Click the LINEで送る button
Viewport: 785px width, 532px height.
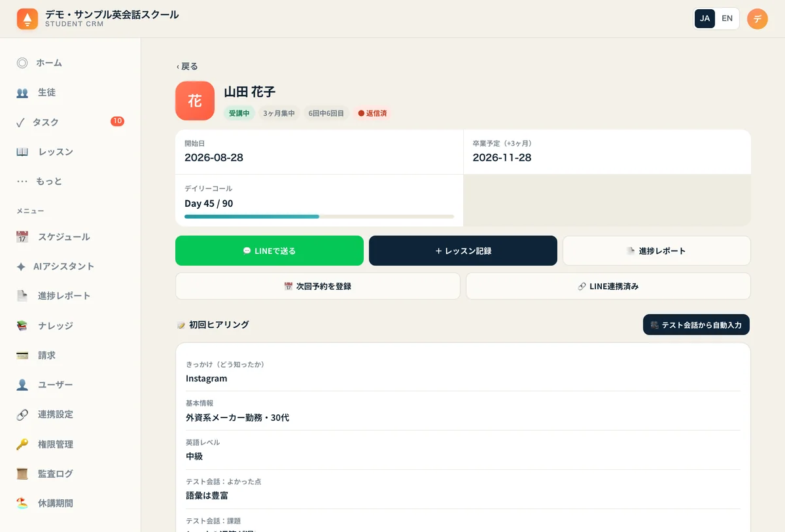[x=270, y=251]
